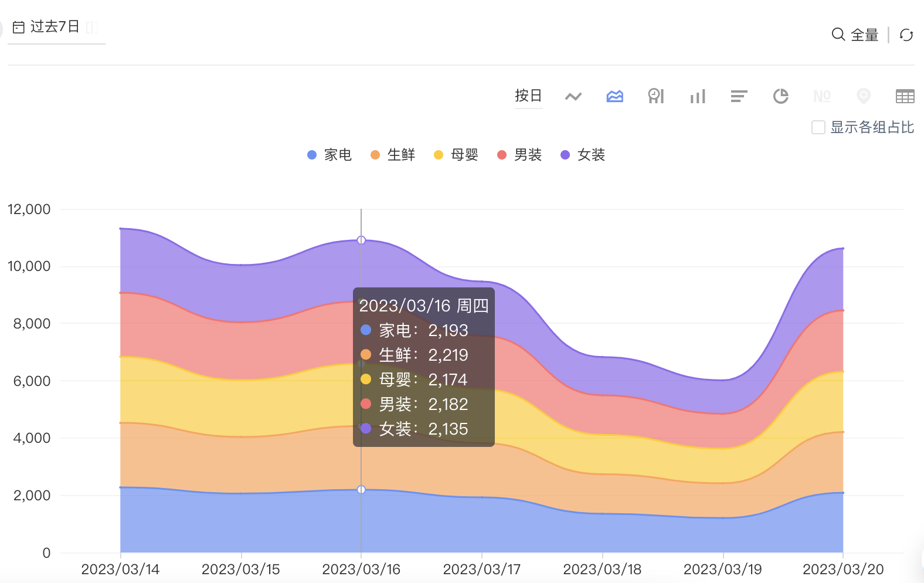The image size is (924, 583).
Task: Switch to pie chart view
Action: pyautogui.click(x=780, y=96)
